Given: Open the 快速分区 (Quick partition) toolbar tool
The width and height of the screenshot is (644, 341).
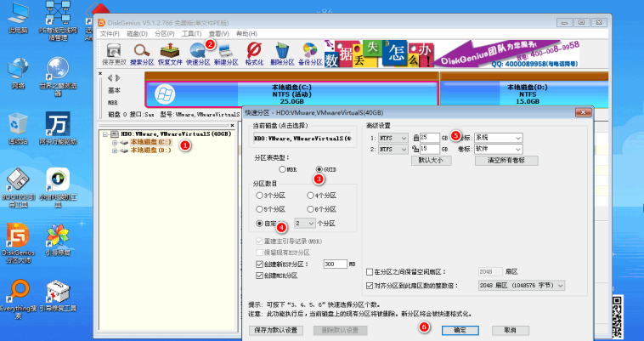Looking at the screenshot, I should pyautogui.click(x=198, y=54).
